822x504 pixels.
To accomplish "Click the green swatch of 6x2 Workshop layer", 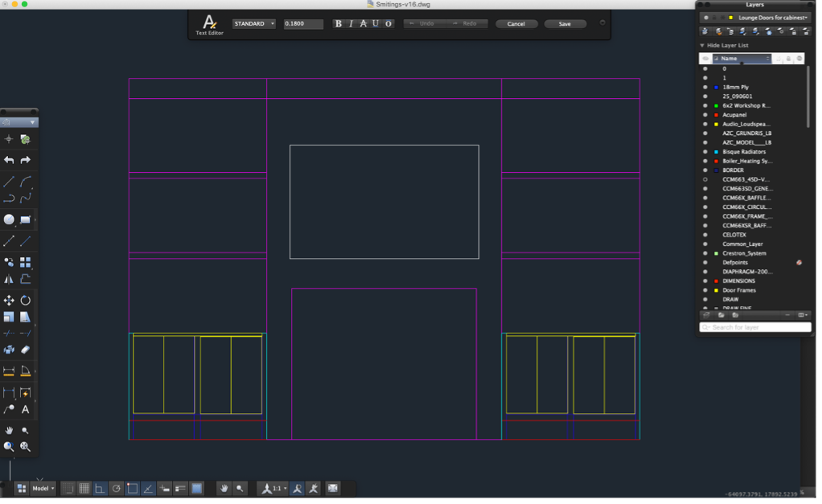I will coord(716,106).
